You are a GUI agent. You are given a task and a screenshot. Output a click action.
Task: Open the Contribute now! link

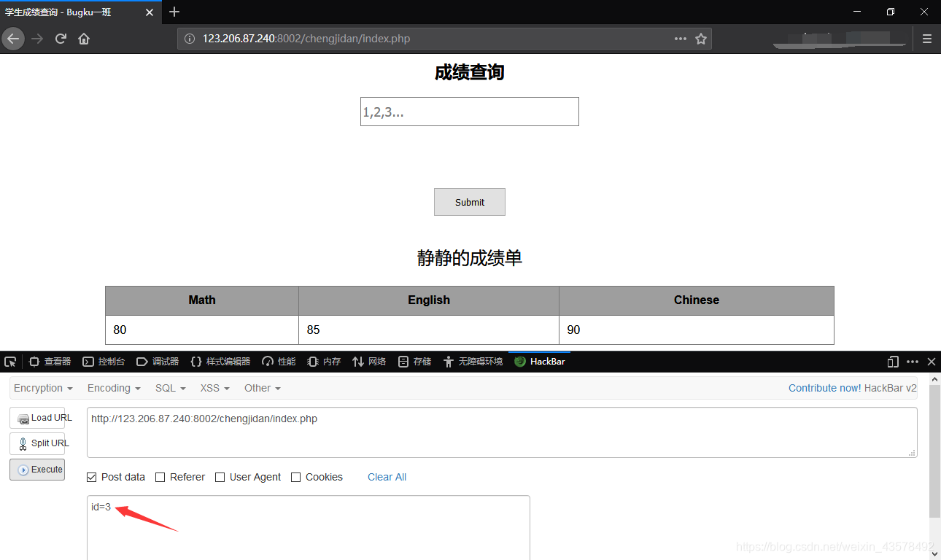click(824, 388)
